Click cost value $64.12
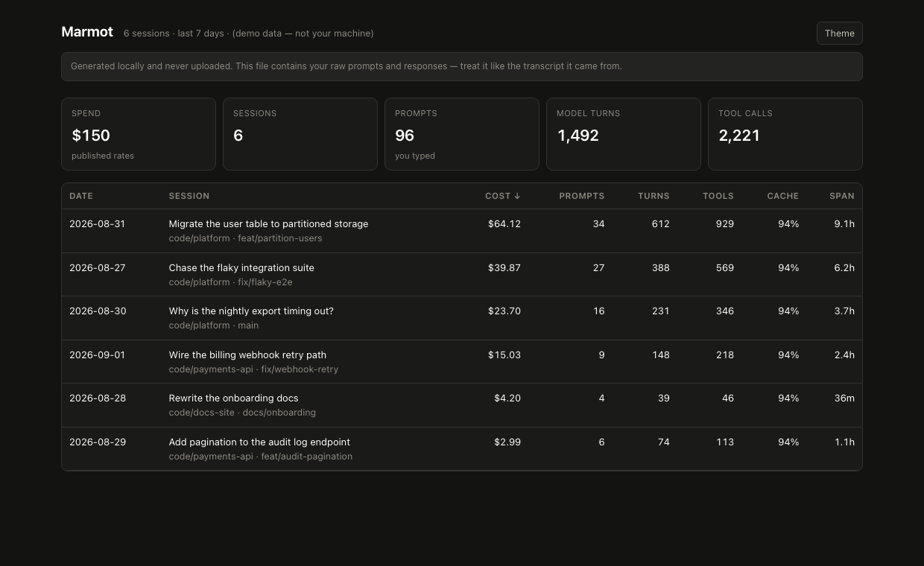Image resolution: width=924 pixels, height=566 pixels. (x=504, y=223)
